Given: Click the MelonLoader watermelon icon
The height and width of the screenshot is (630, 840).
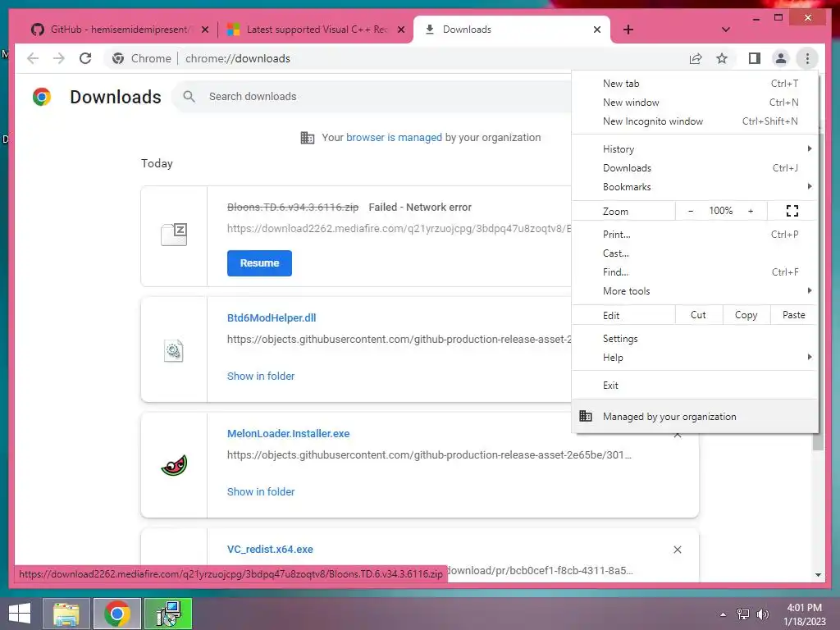Looking at the screenshot, I should pos(174,466).
